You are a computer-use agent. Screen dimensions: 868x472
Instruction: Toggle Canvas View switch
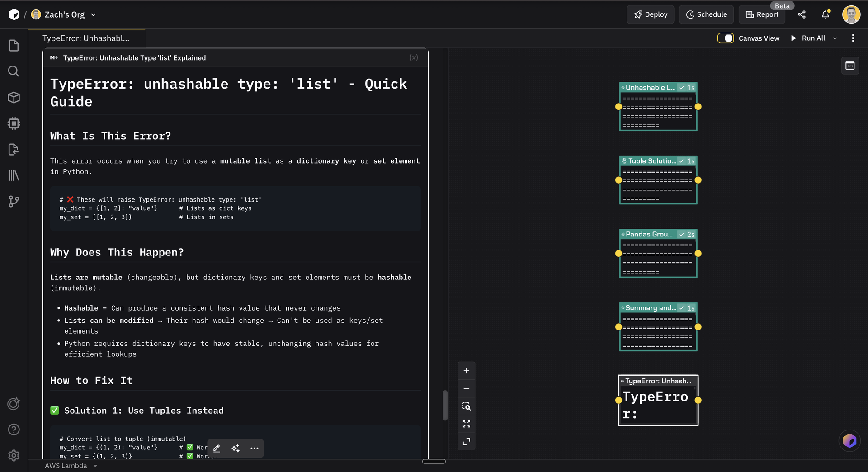coord(725,38)
